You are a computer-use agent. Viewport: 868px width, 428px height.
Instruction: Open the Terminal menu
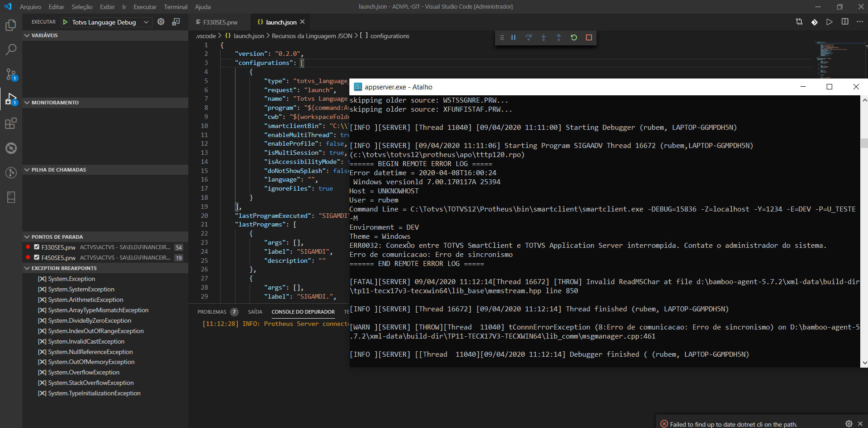175,7
